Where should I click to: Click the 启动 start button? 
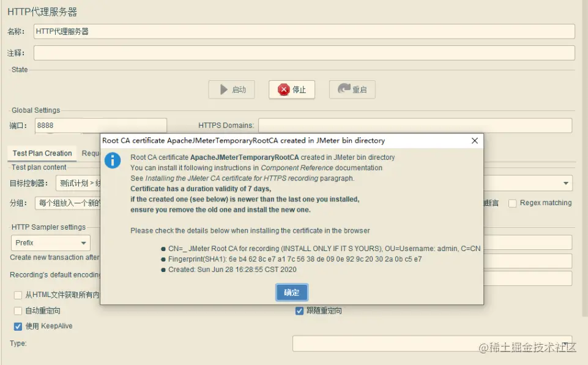(231, 89)
